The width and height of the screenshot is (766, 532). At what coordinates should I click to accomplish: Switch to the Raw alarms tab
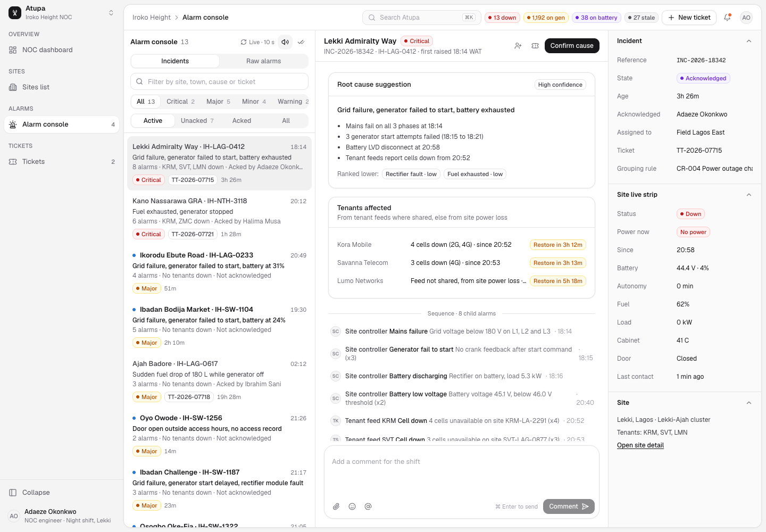(x=264, y=61)
